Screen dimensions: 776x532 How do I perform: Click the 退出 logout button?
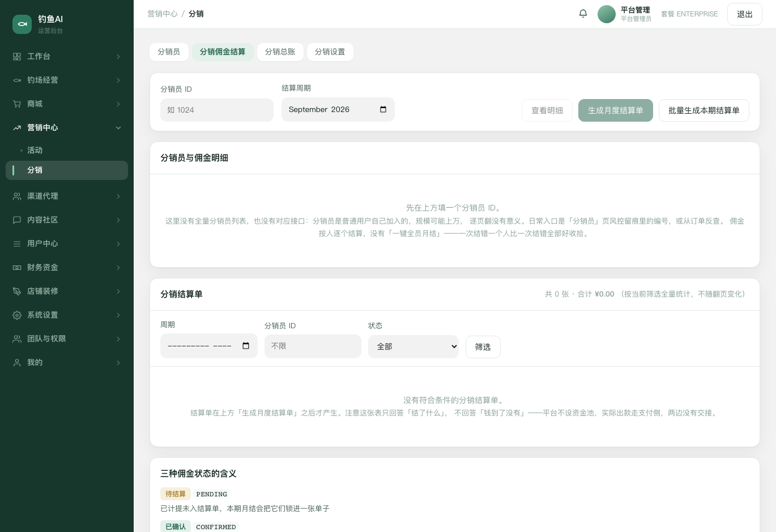pos(745,14)
